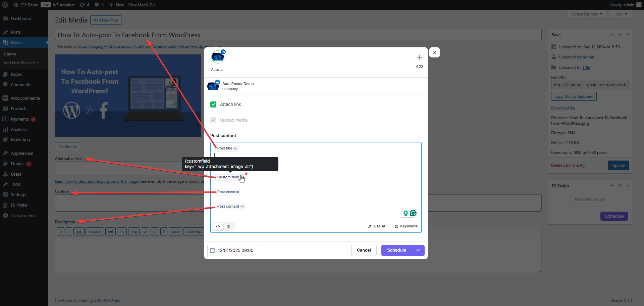Viewport: 644px width, 306px height.
Task: Click the Cancel button
Action: 364,250
